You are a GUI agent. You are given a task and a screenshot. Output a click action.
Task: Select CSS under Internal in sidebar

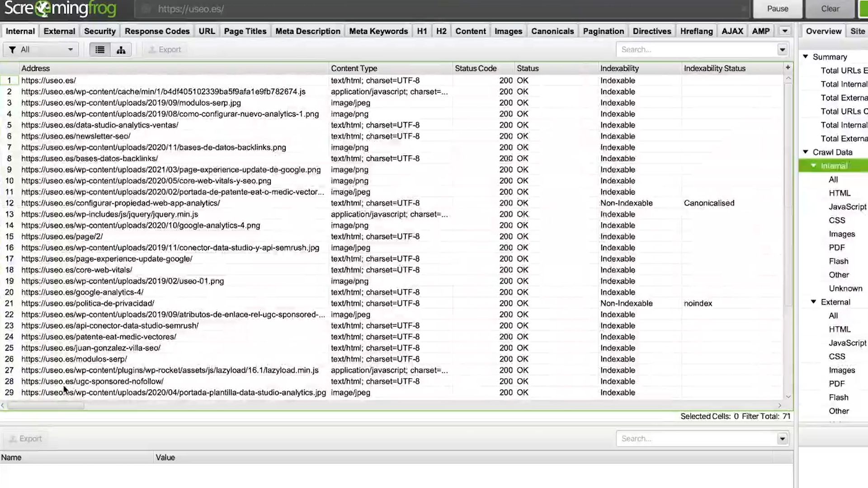pyautogui.click(x=837, y=220)
